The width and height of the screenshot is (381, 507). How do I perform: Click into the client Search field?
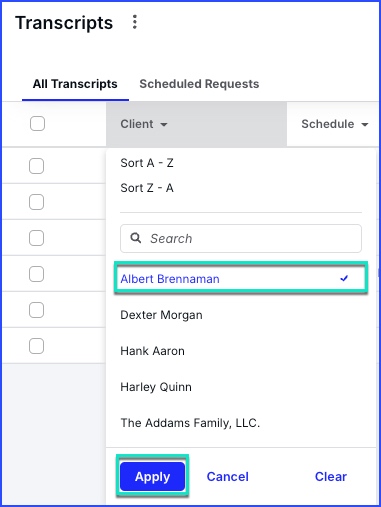pyautogui.click(x=241, y=238)
